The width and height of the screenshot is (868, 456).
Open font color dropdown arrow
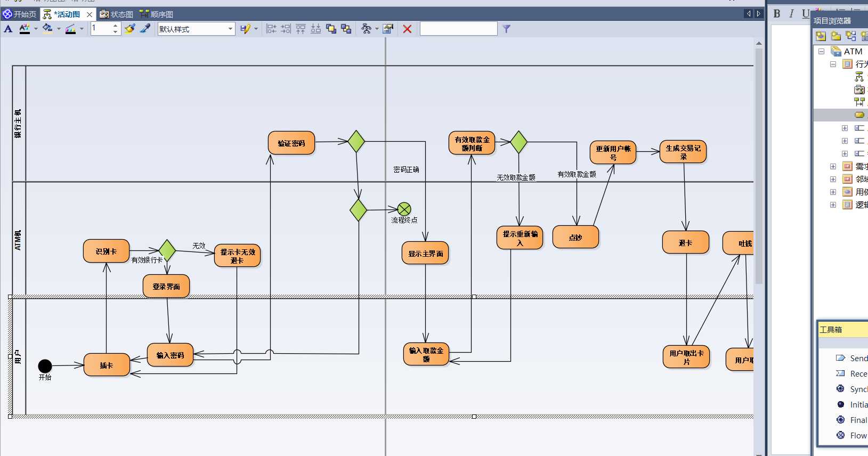[x=35, y=29]
